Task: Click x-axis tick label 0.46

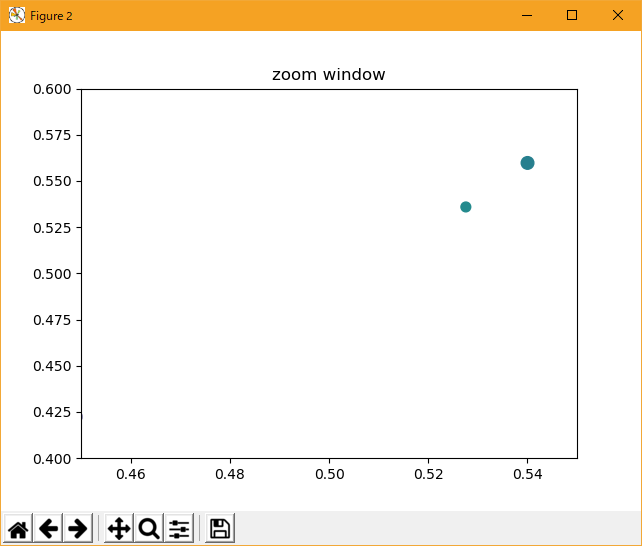Action: tap(131, 473)
